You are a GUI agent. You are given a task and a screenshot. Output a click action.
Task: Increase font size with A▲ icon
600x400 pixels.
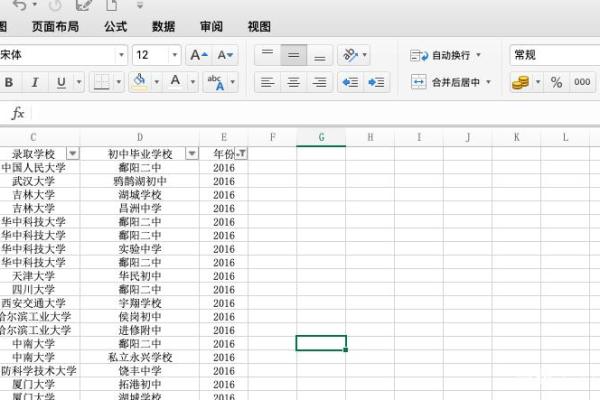point(199,55)
